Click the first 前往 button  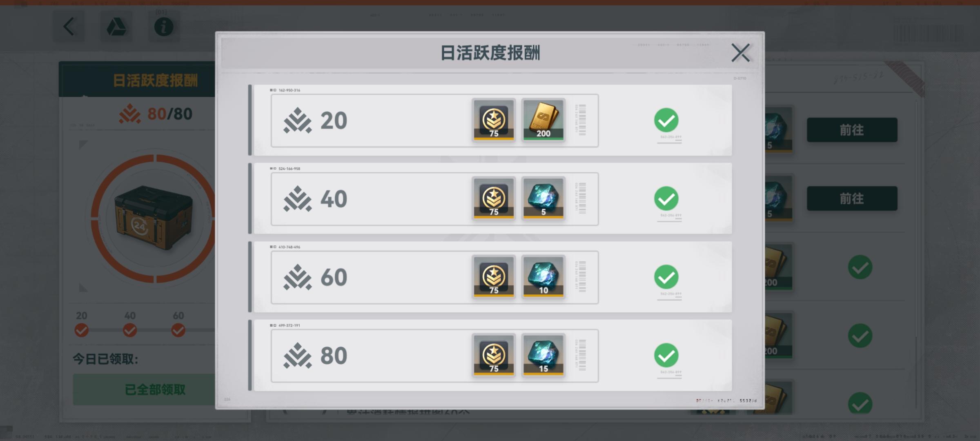[852, 130]
